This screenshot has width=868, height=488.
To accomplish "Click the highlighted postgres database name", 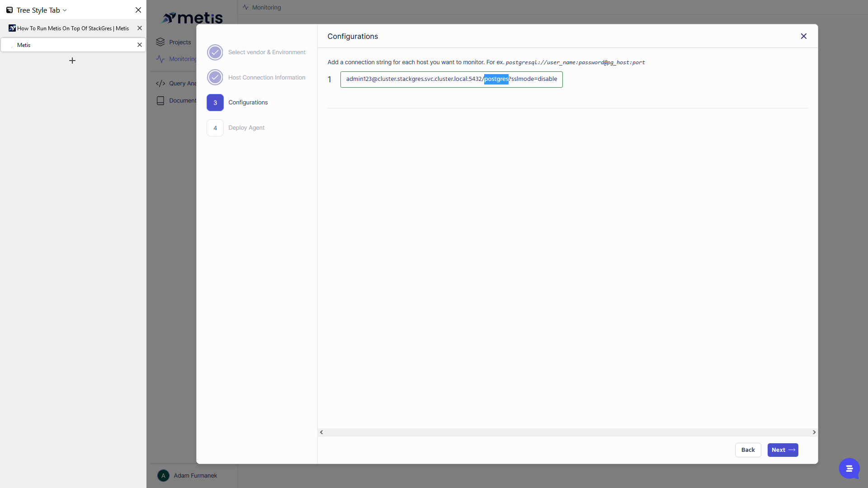I will pyautogui.click(x=496, y=79).
